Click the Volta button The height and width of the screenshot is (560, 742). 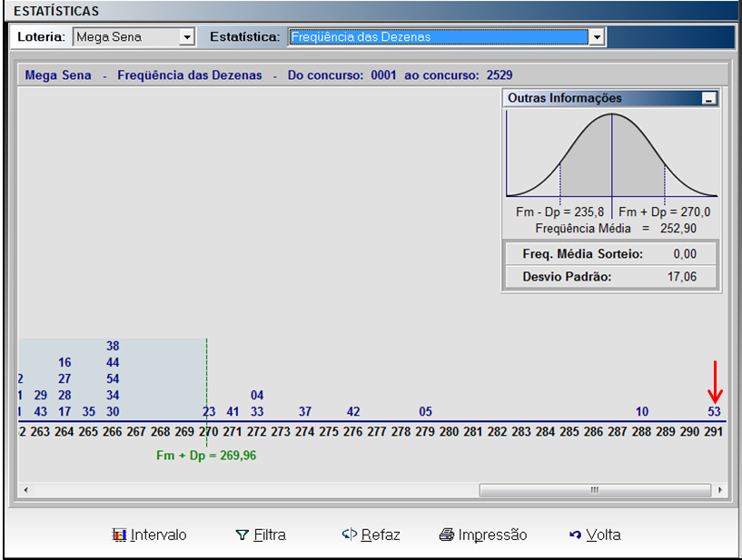(x=595, y=535)
